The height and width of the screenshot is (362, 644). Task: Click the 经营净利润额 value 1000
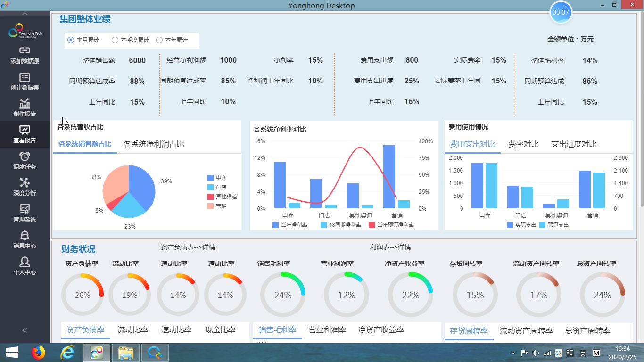pos(228,60)
